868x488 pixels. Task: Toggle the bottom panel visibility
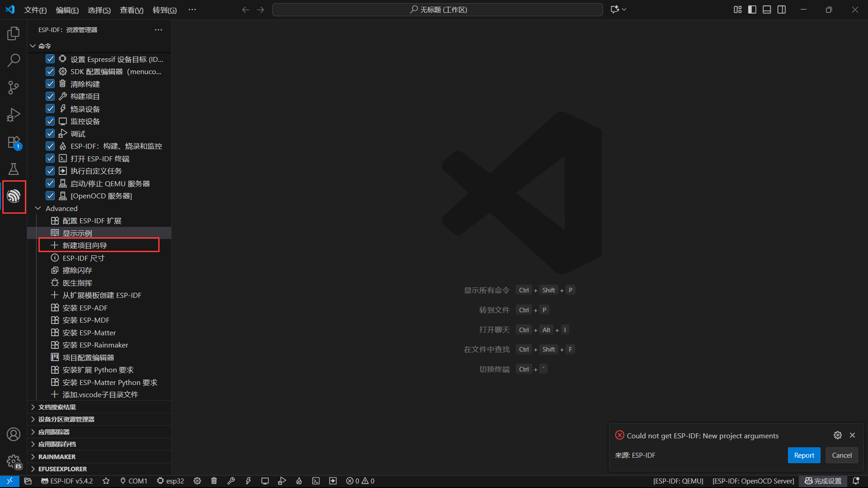coord(767,9)
